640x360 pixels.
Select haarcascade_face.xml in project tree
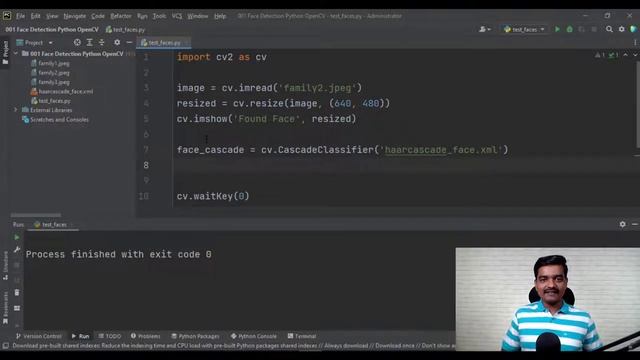tap(62, 91)
